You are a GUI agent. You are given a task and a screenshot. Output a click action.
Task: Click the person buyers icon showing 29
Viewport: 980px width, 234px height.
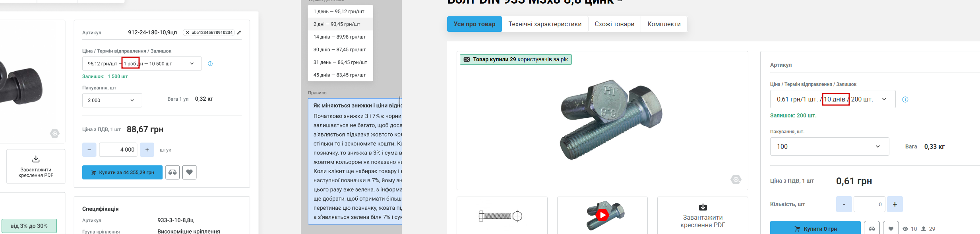[924, 229]
